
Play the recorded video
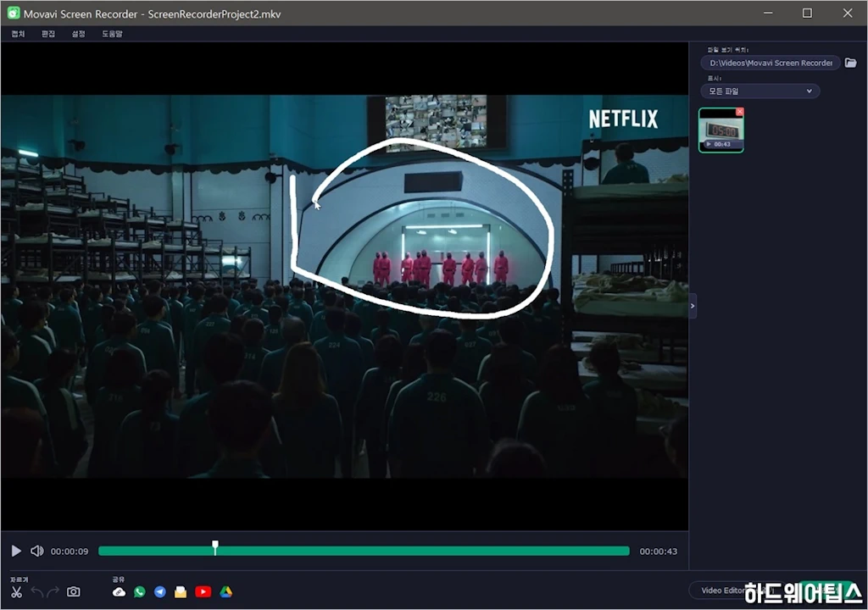(16, 551)
